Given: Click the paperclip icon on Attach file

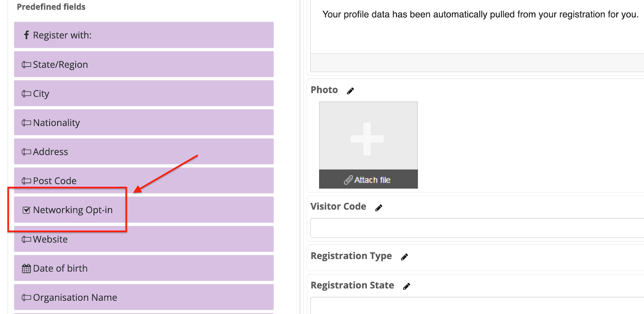Looking at the screenshot, I should point(348,180).
